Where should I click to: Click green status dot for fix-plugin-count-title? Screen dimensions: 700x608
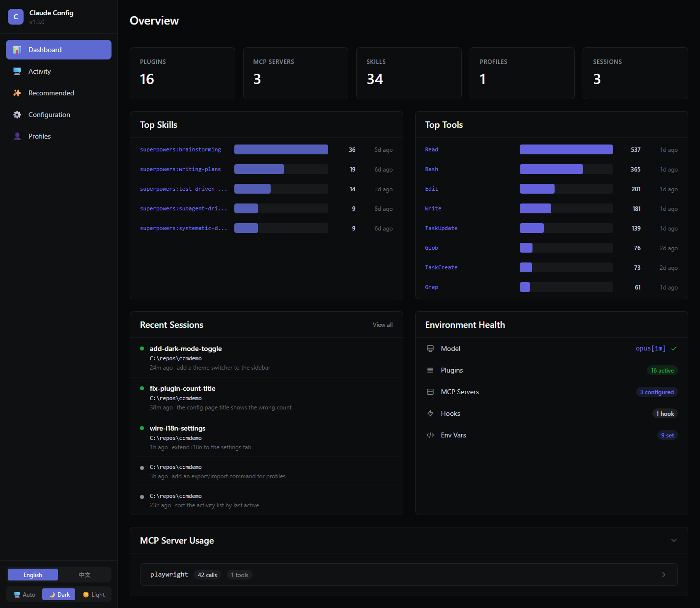[x=142, y=388]
